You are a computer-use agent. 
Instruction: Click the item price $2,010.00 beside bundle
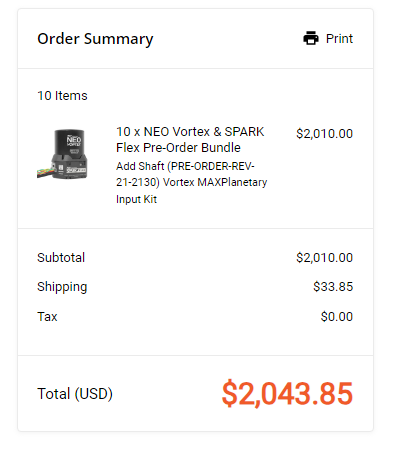pos(324,134)
